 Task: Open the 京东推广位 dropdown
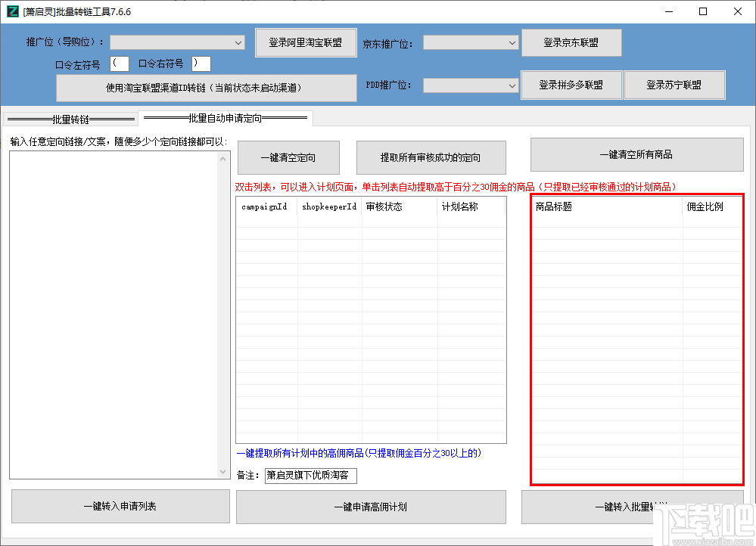coord(471,43)
